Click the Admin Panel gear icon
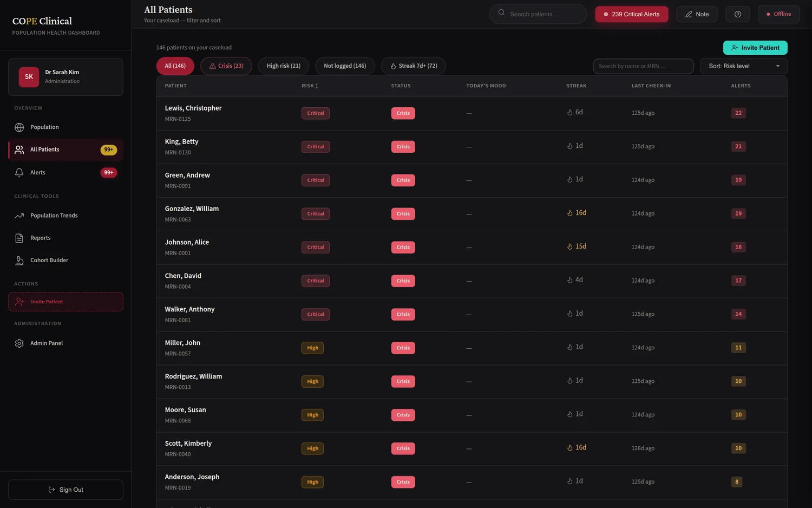Image resolution: width=812 pixels, height=508 pixels. tap(19, 343)
